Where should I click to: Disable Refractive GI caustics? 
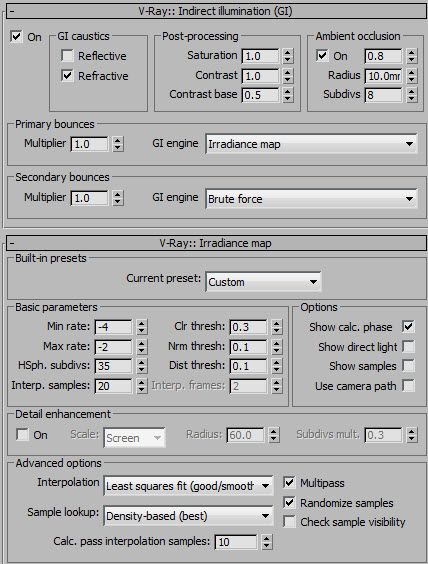(67, 76)
